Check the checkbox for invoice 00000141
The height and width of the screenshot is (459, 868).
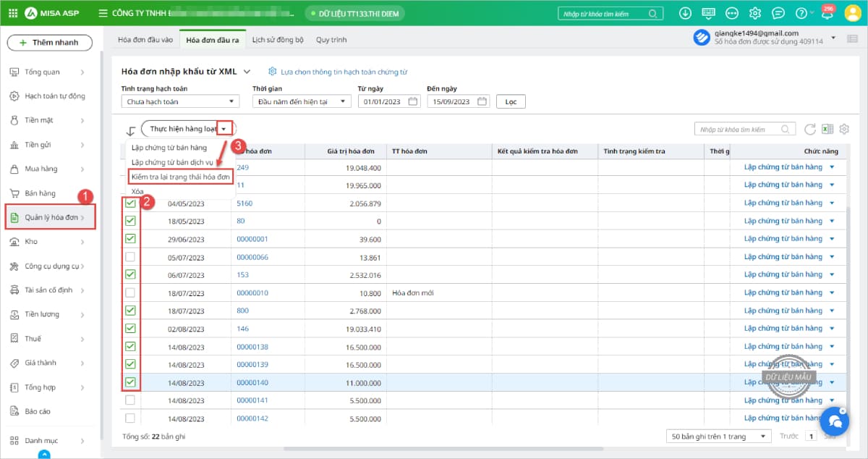click(130, 400)
